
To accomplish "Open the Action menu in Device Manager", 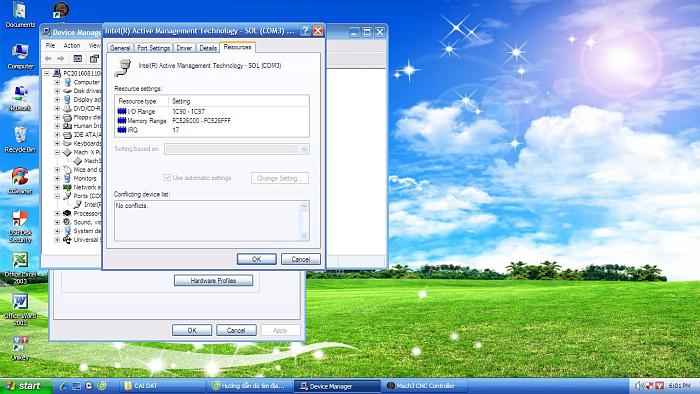I will click(71, 46).
